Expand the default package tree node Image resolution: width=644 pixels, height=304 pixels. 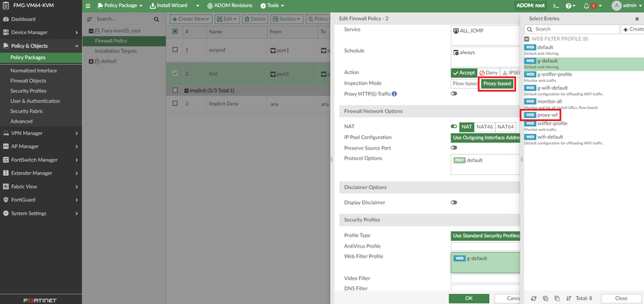(x=91, y=61)
